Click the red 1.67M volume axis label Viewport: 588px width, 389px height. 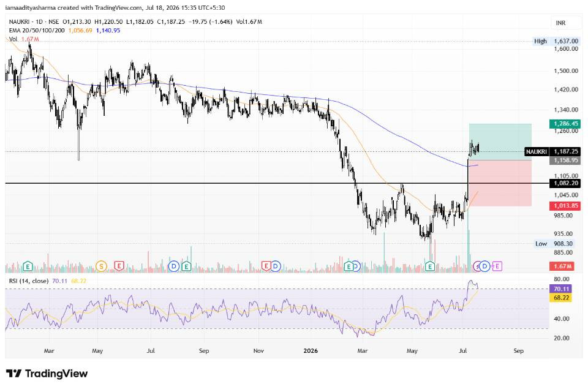(562, 266)
